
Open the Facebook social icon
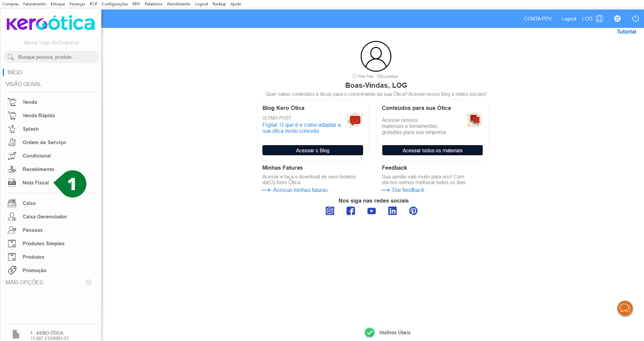[351, 211]
